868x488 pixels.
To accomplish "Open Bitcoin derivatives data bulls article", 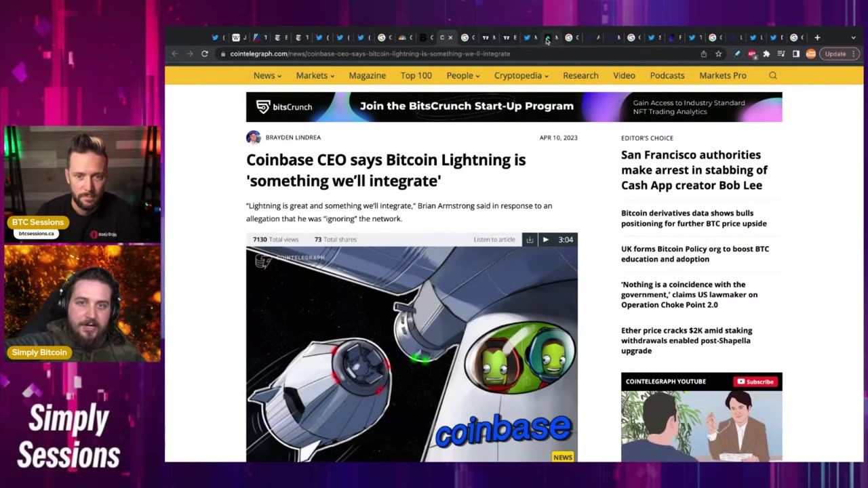I will (x=694, y=218).
